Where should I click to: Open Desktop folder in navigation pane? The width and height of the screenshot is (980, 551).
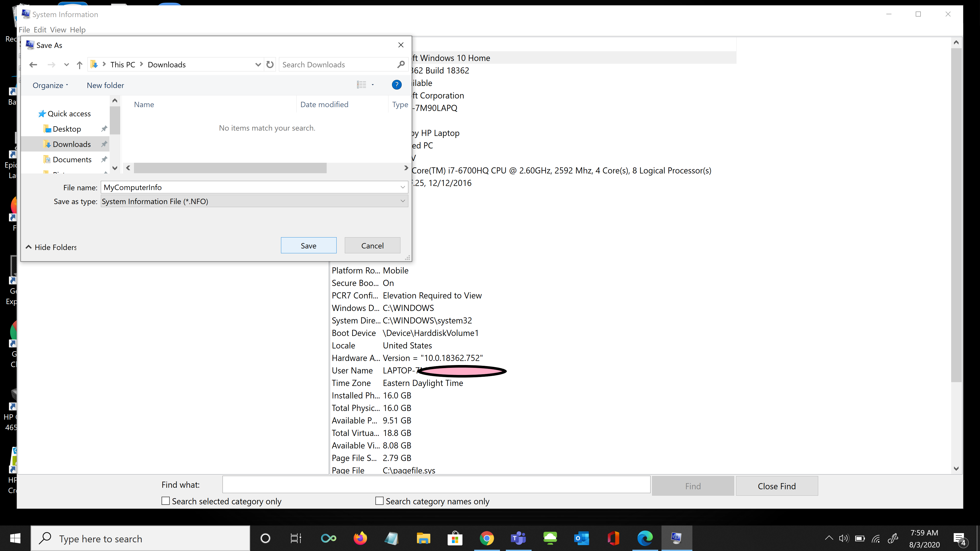pos(67,129)
